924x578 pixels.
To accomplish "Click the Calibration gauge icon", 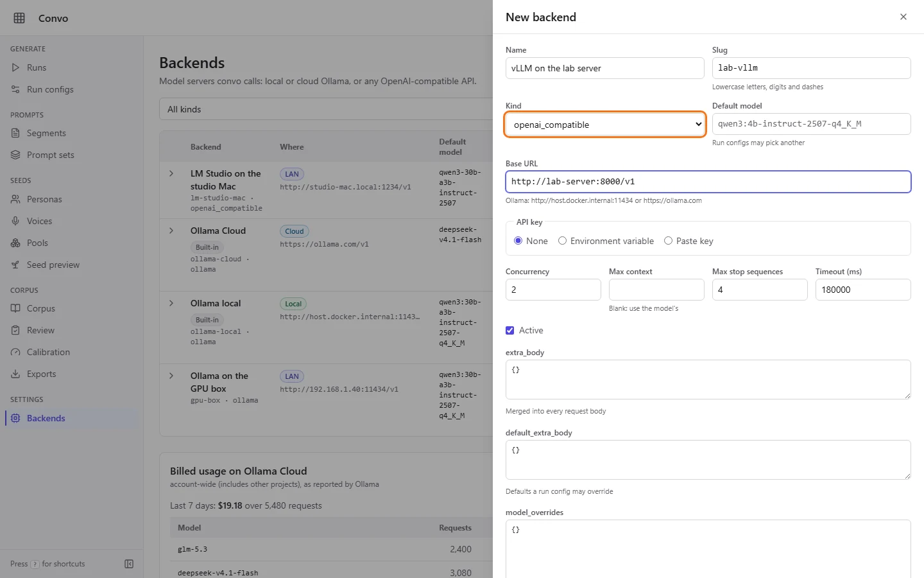I will (15, 352).
